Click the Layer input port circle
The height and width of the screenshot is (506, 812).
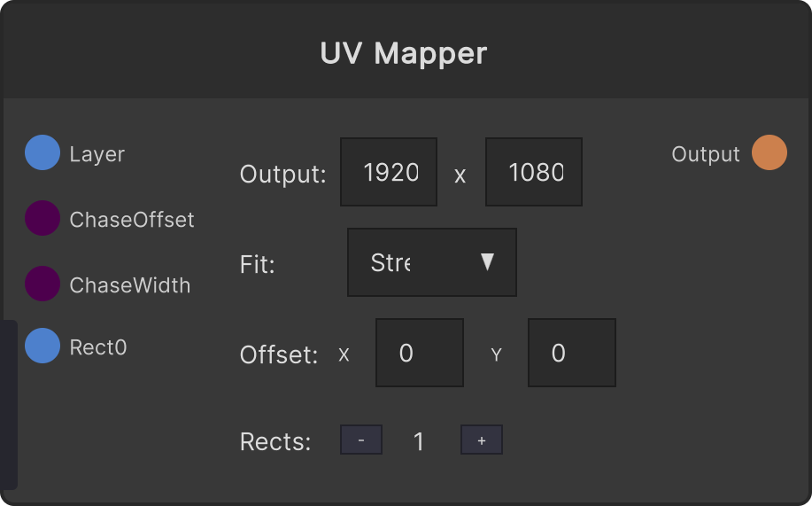(x=43, y=152)
